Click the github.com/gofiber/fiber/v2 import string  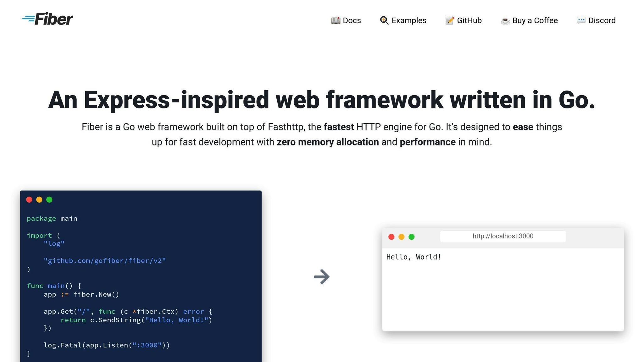click(x=105, y=261)
